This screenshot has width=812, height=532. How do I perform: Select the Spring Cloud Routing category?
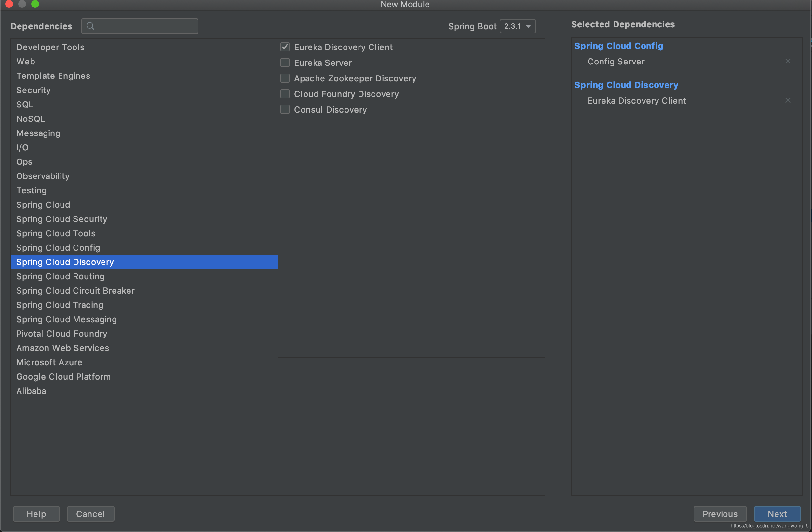pos(61,276)
